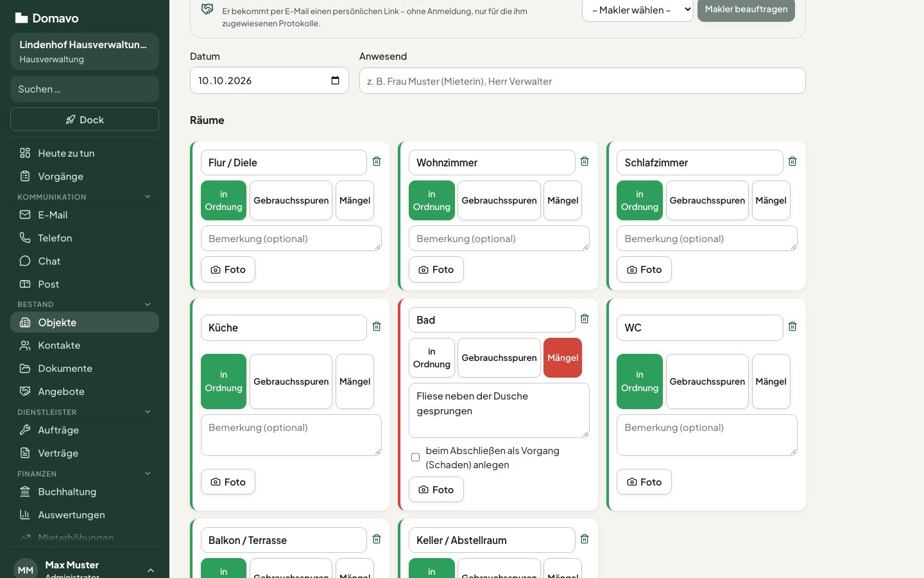Collapse the Bestand section
The height and width of the screenshot is (578, 924).
[x=85, y=304]
